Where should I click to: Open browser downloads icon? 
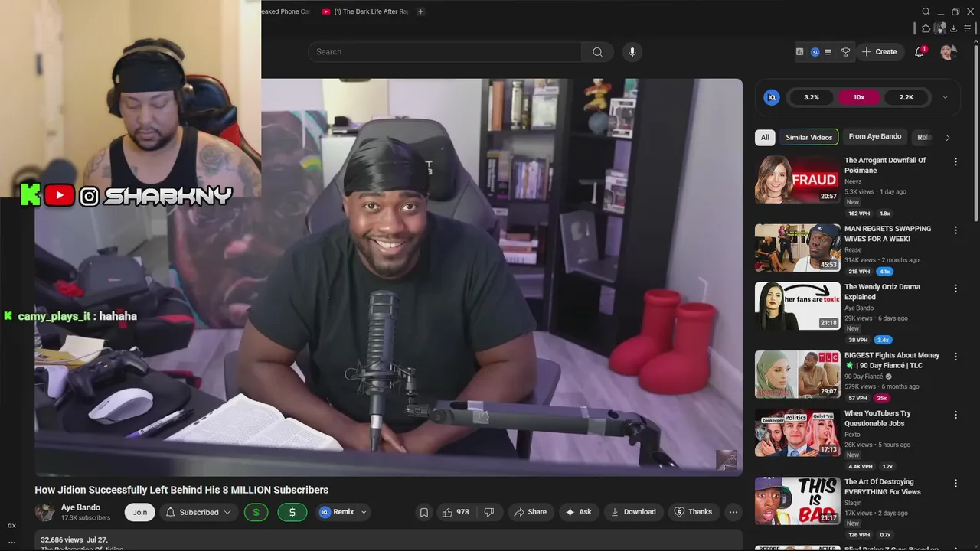point(953,28)
